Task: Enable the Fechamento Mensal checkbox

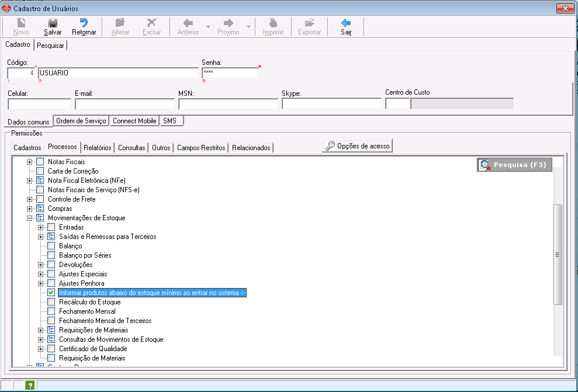Action: (x=51, y=311)
